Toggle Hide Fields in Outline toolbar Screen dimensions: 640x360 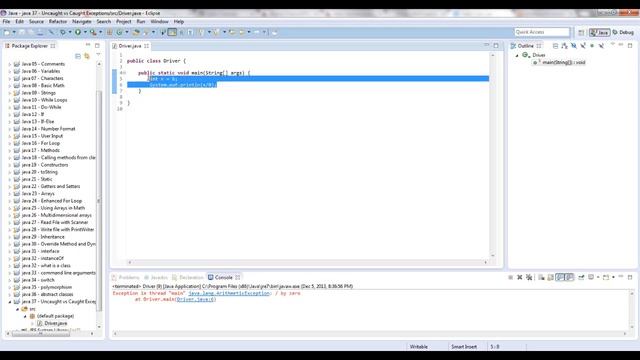573,46
